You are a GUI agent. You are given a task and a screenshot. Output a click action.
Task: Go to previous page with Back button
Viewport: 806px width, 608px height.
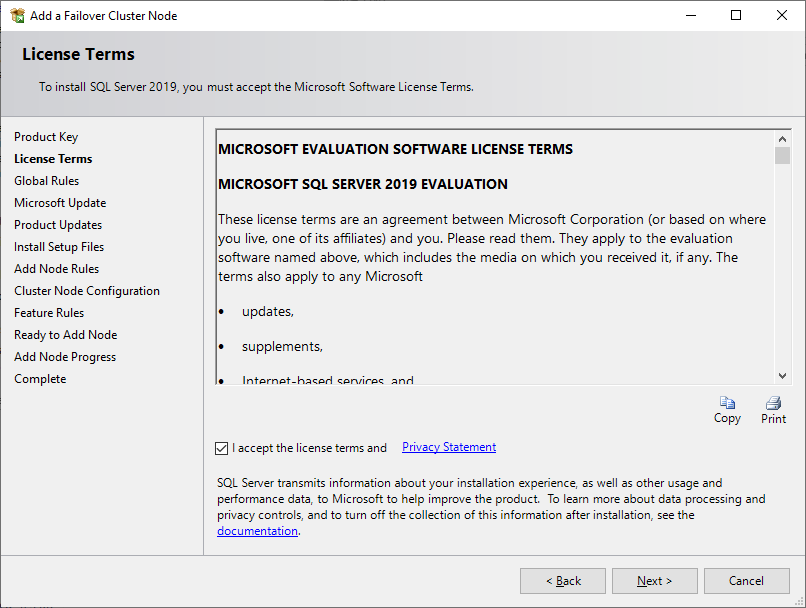tap(563, 581)
